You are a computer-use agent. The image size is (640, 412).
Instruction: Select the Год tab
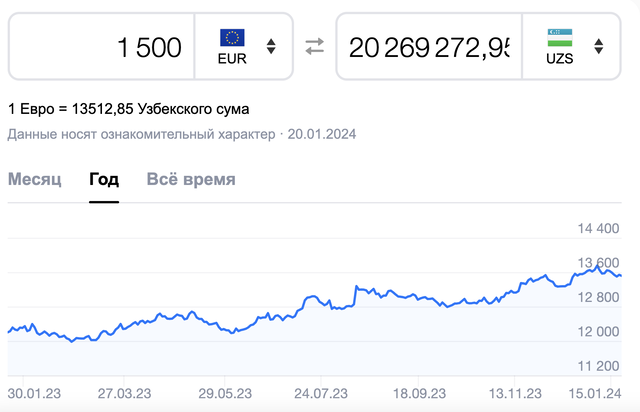click(104, 179)
